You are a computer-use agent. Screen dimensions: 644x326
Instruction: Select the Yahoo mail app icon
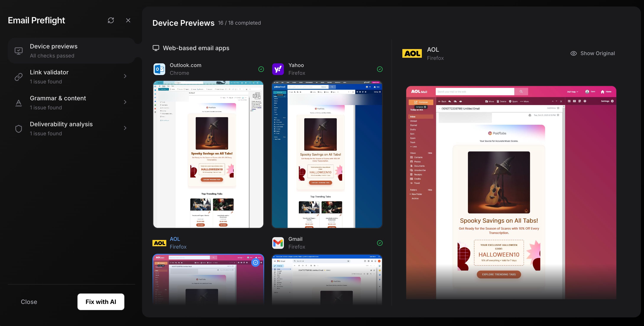click(x=278, y=69)
